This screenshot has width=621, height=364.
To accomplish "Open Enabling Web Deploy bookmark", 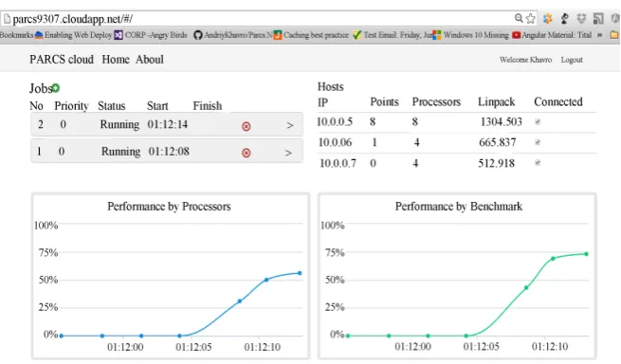I will tap(74, 35).
